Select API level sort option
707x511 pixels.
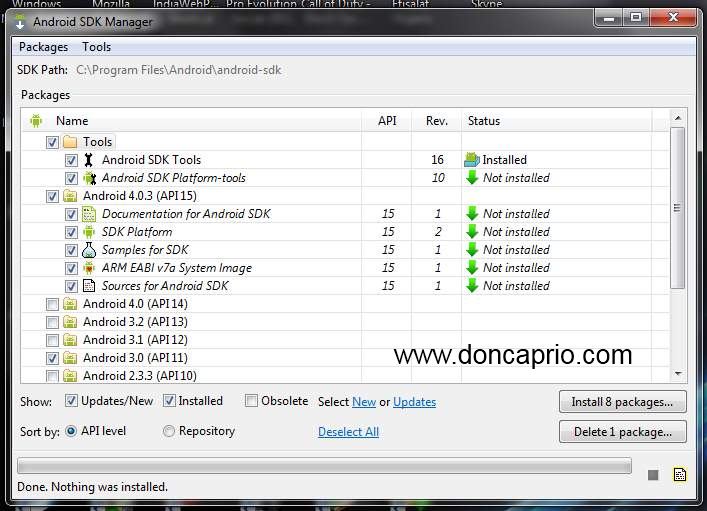[71, 431]
